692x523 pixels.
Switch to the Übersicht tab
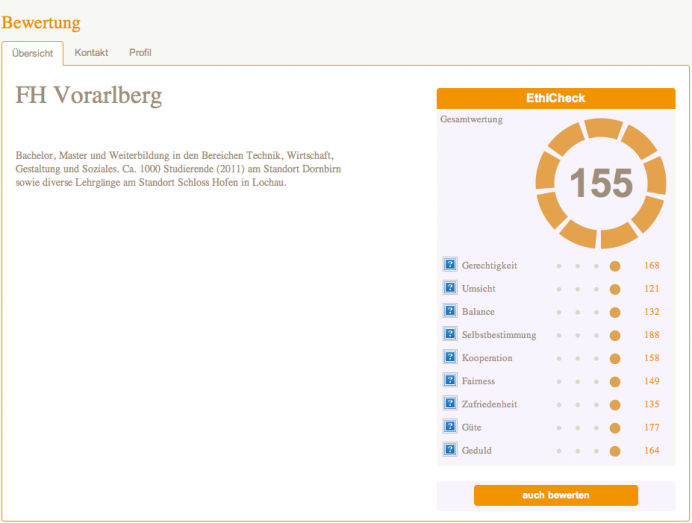[32, 53]
